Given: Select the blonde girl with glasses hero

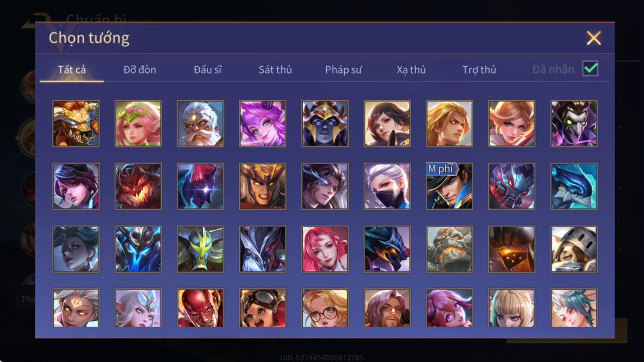Looking at the screenshot, I should 325,308.
